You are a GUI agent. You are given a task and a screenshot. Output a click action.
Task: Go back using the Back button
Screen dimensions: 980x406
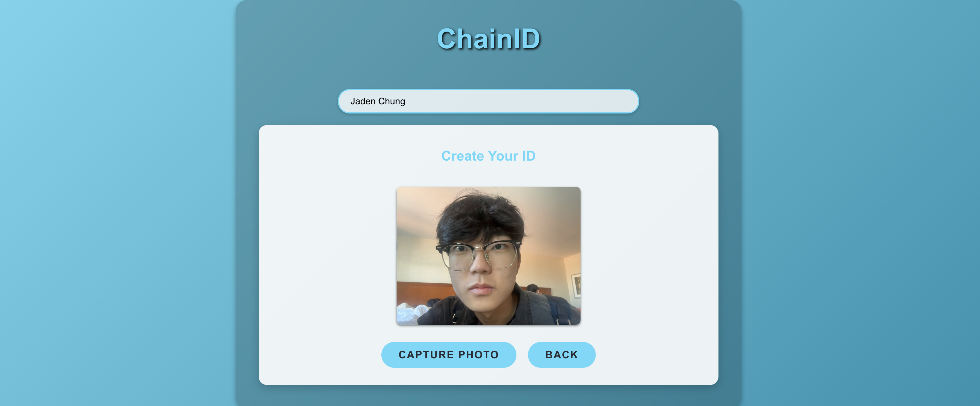coord(562,355)
